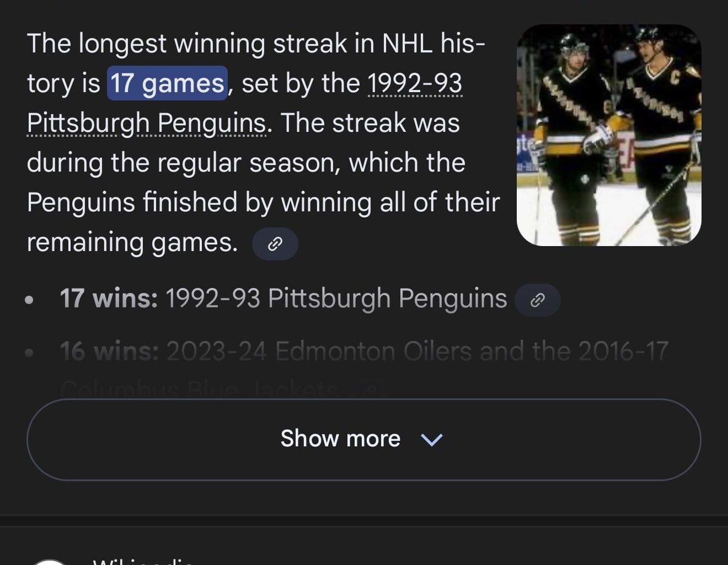Image resolution: width=728 pixels, height=565 pixels.
Task: Click the faded "16 wins:" label
Action: pyautogui.click(x=109, y=351)
